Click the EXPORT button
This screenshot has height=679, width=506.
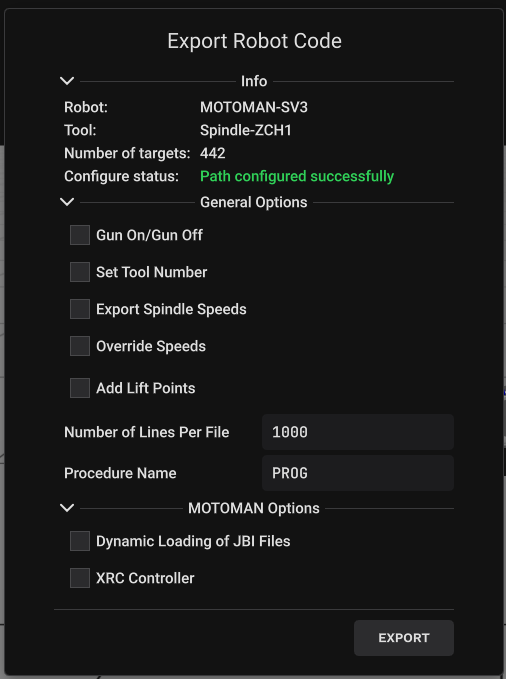click(404, 638)
